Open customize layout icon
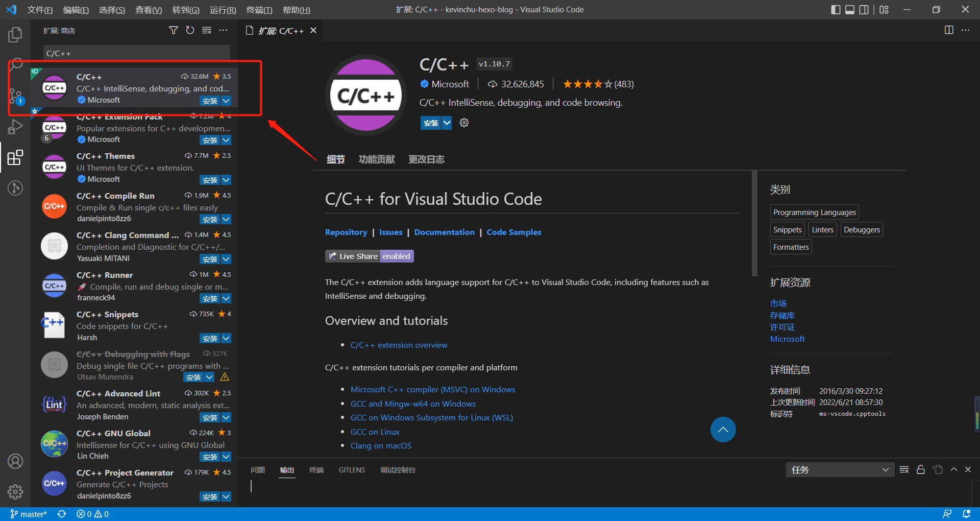The width and height of the screenshot is (980, 521). click(884, 10)
